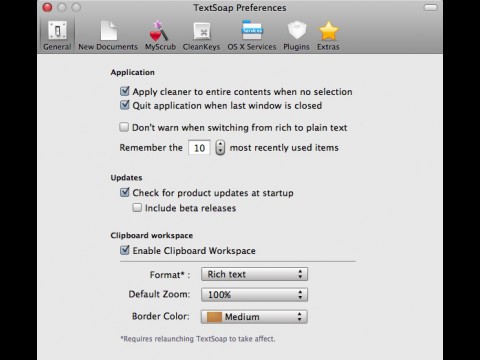Open the Default Zoom 100% dropdown
This screenshot has height=360, width=480.
tap(254, 295)
